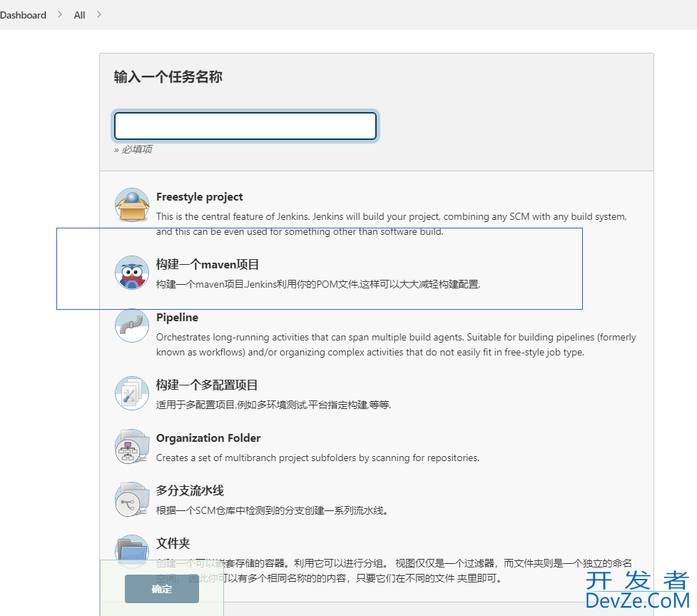This screenshot has height=616, width=697.
Task: Select 多分支流水线 title
Action: (190, 490)
